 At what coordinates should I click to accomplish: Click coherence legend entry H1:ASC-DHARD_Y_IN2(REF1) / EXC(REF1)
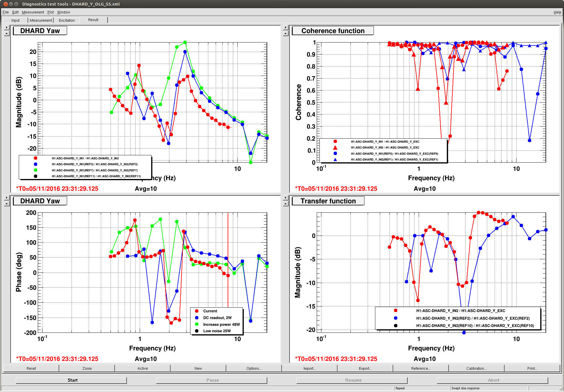tap(394, 160)
